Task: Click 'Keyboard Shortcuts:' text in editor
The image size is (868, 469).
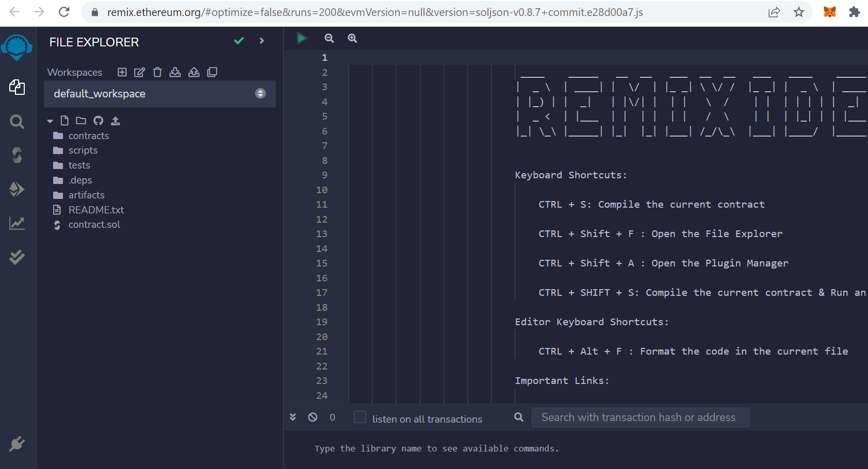Action: click(x=571, y=175)
